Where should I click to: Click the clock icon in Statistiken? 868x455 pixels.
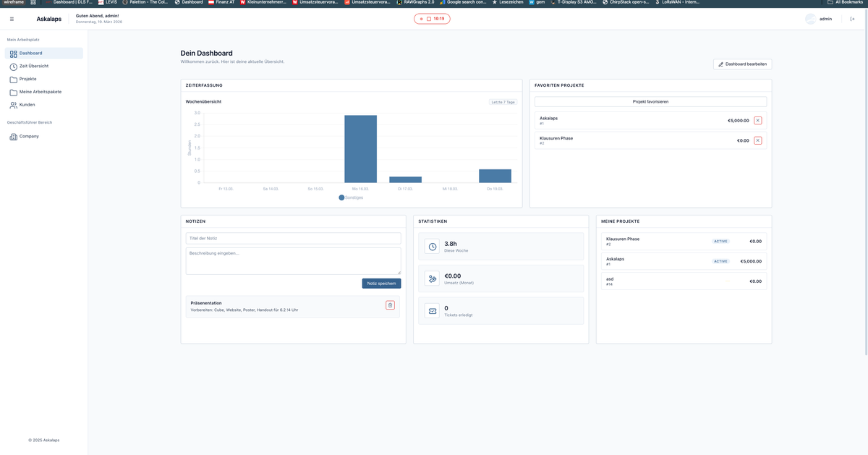[x=432, y=247]
